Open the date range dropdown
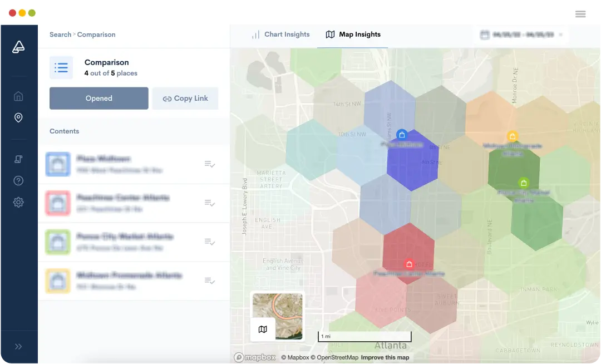This screenshot has width=601, height=364. [520, 35]
